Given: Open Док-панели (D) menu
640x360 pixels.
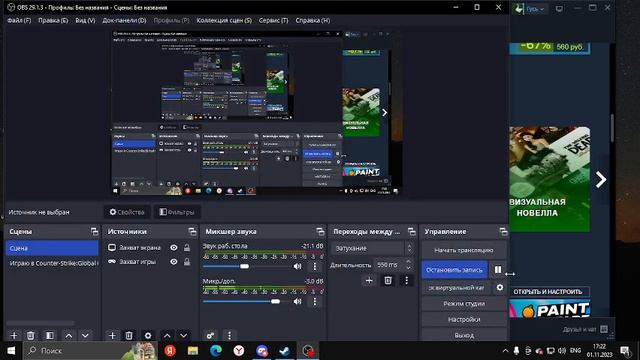Looking at the screenshot, I should click(x=124, y=20).
